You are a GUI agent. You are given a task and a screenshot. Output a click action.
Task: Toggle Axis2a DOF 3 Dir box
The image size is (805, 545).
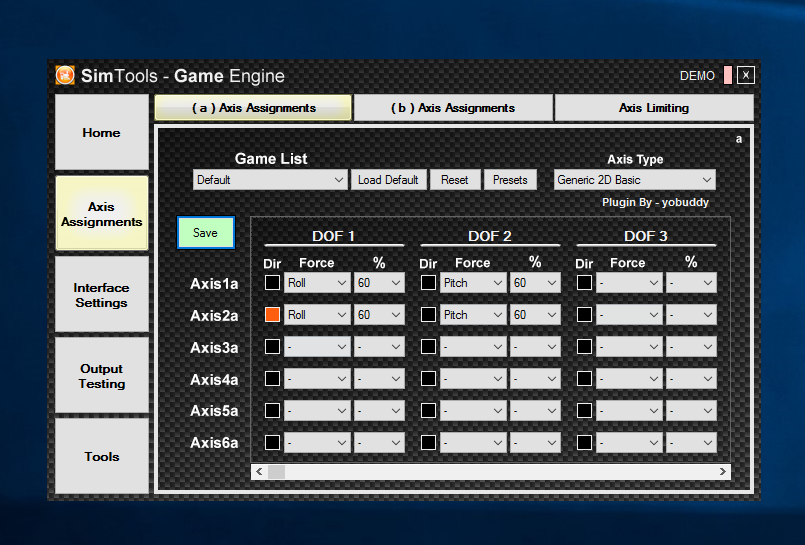coord(584,315)
